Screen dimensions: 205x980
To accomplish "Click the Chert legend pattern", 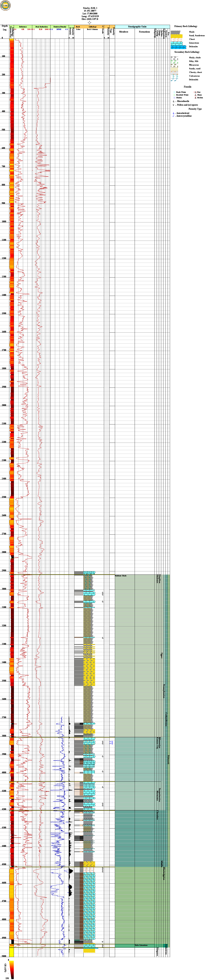I will click(177, 39).
